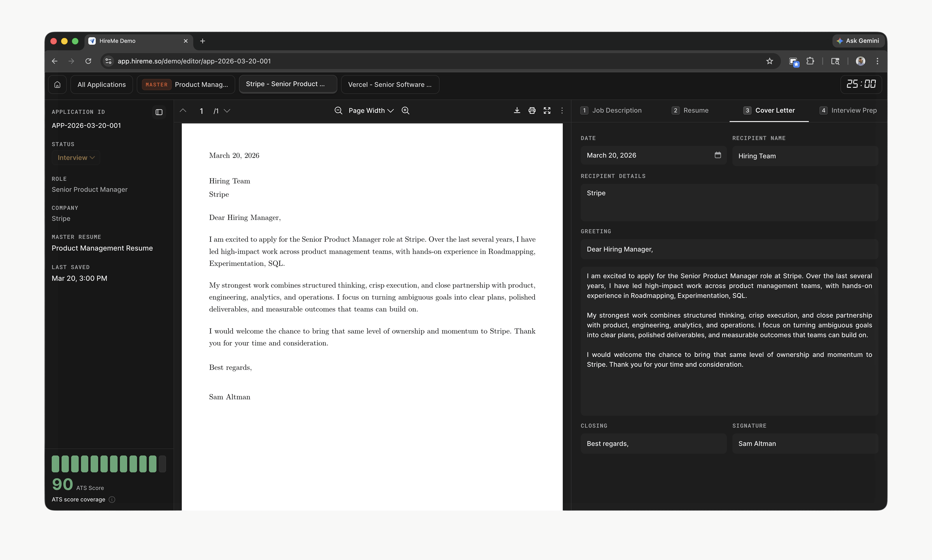
Task: Click the Ask Gemini button
Action: 858,41
